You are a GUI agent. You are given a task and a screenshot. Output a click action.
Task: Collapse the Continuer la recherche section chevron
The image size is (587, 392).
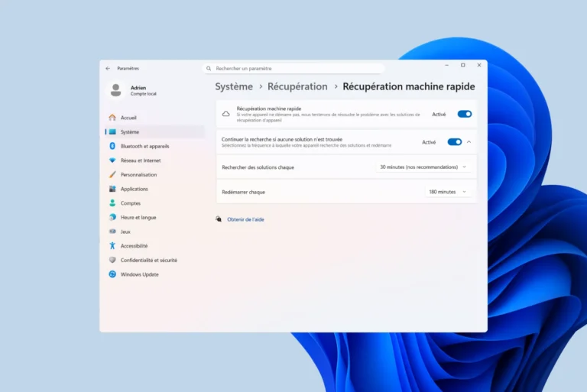(469, 142)
